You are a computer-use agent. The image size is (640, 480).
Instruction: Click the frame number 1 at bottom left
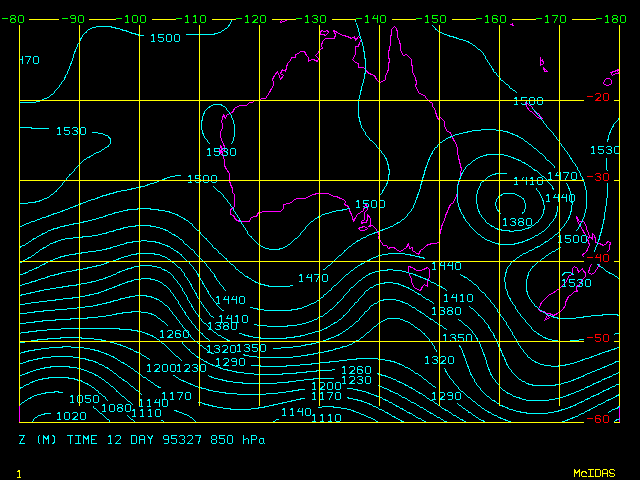click(19, 471)
